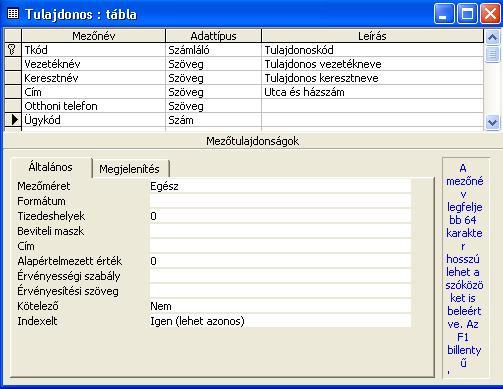Click the Utca és házszám description cell
Viewport: 503px width, 389px height.
[x=372, y=92]
